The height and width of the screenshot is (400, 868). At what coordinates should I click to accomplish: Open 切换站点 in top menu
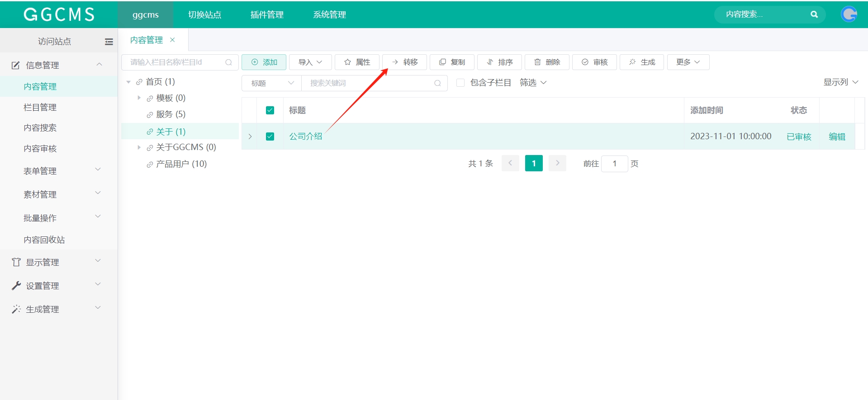click(x=204, y=14)
